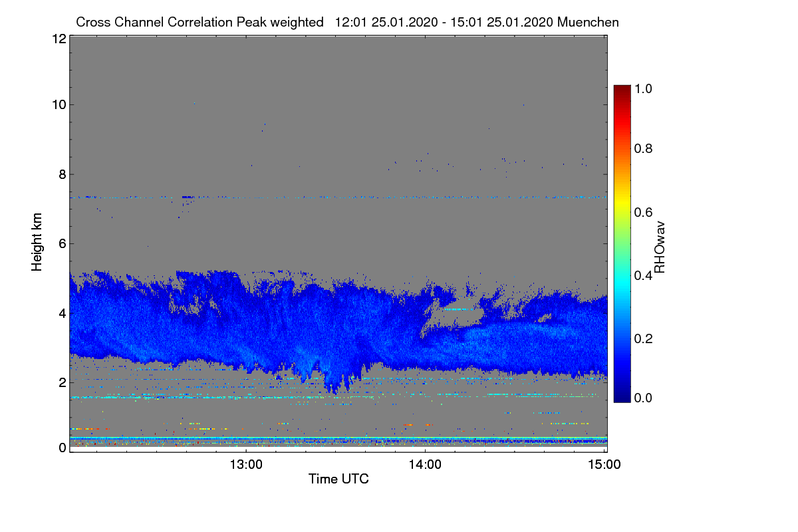Click the colorbar '0.0' value label
This screenshot has height=532, width=798.
pyautogui.click(x=642, y=398)
